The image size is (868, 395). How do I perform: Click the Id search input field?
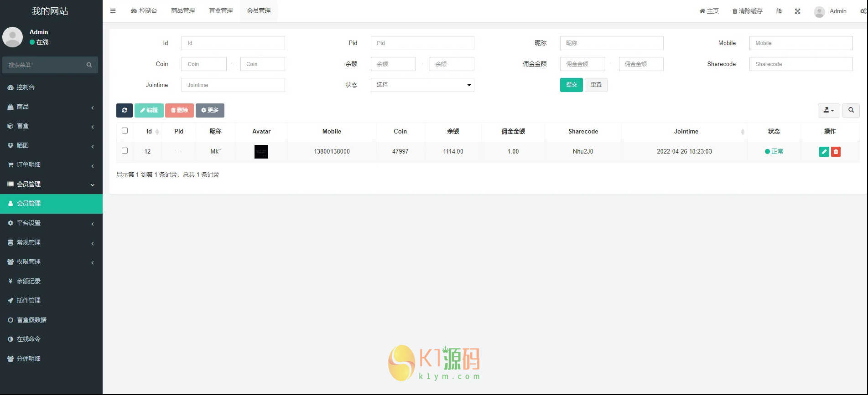coord(233,43)
